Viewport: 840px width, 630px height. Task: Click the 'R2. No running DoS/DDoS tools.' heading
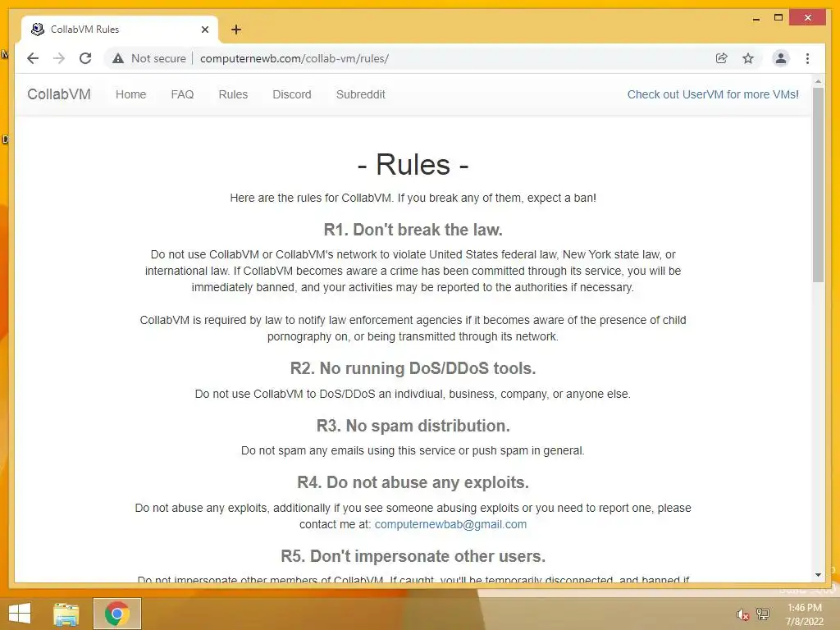413,368
